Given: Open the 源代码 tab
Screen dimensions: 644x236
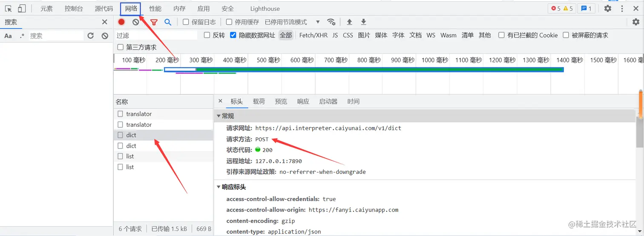Looking at the screenshot, I should (x=104, y=9).
